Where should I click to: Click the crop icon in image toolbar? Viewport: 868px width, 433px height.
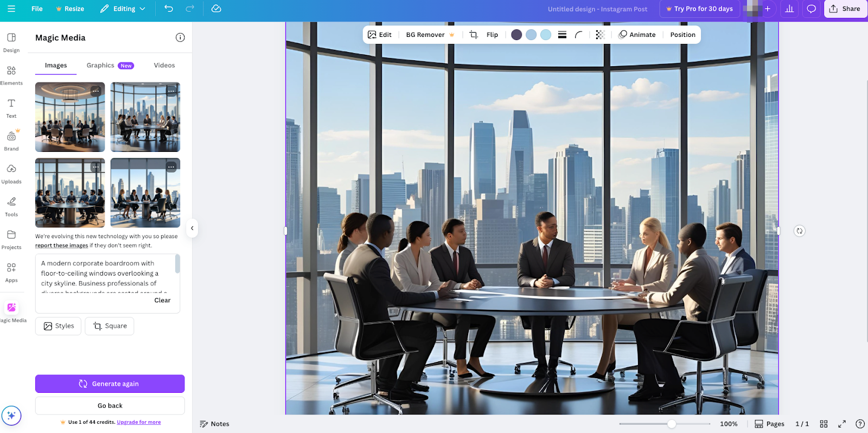click(474, 35)
